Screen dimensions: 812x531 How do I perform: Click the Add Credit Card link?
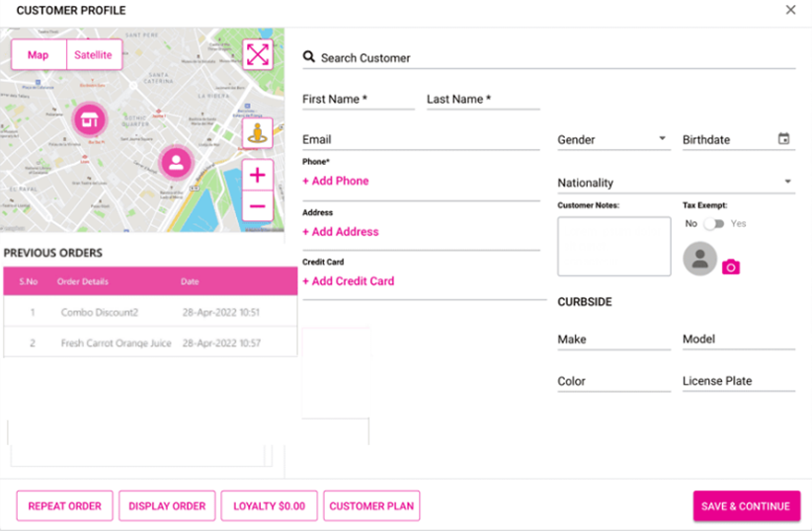point(349,281)
